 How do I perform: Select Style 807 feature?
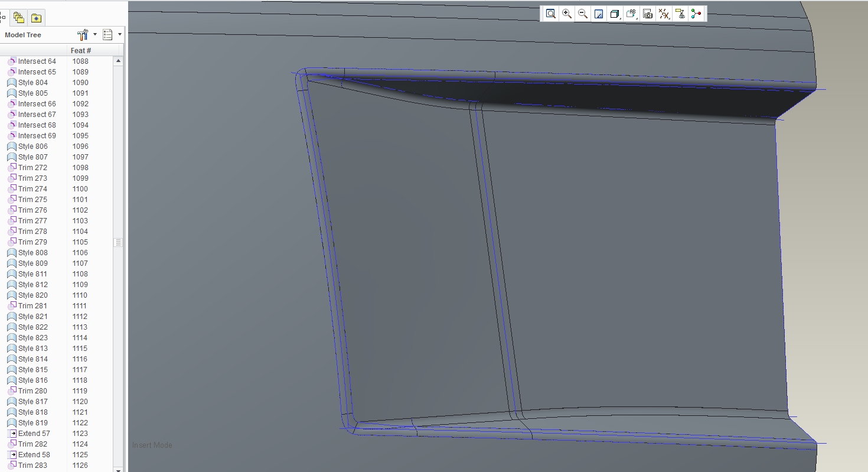pos(33,157)
